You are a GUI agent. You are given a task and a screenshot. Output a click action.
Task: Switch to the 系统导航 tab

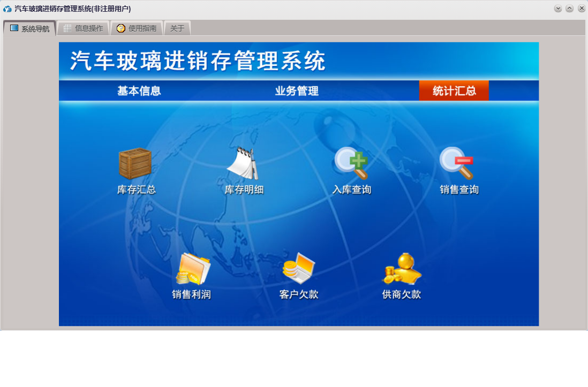click(x=29, y=28)
